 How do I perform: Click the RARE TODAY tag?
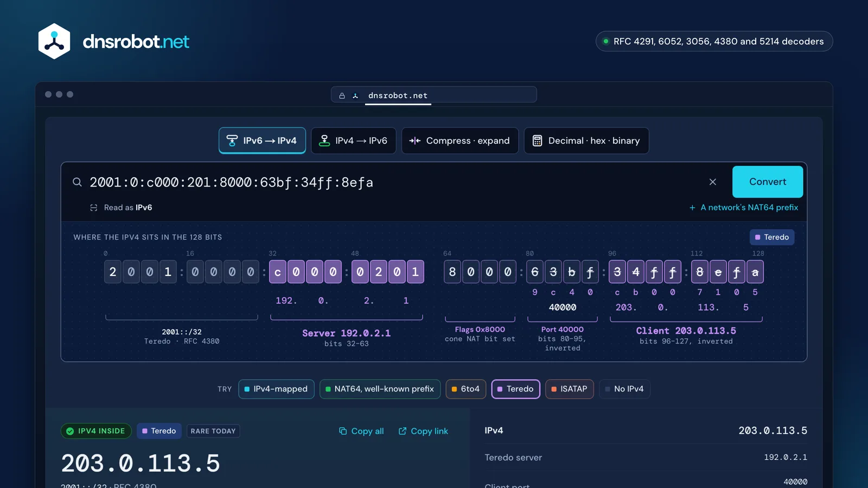[x=213, y=431]
